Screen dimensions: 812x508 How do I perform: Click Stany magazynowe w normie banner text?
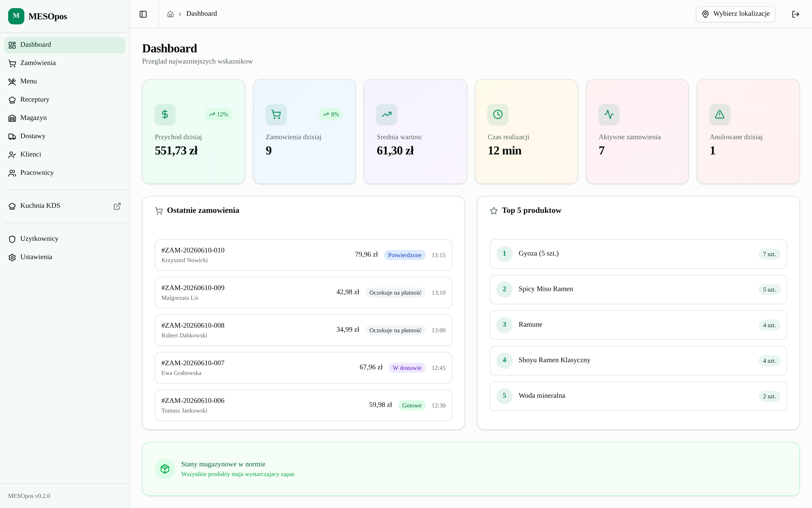(223, 464)
